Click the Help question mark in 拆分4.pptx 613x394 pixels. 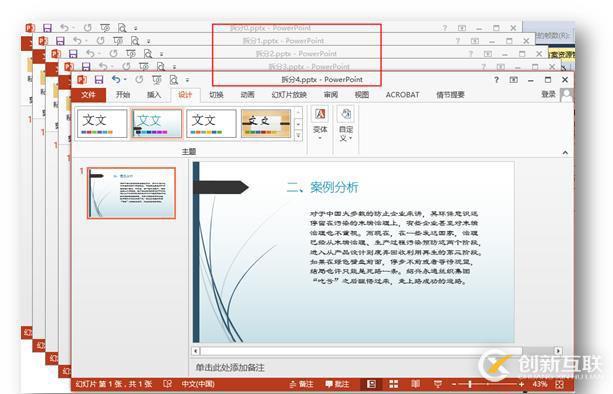[x=496, y=80]
